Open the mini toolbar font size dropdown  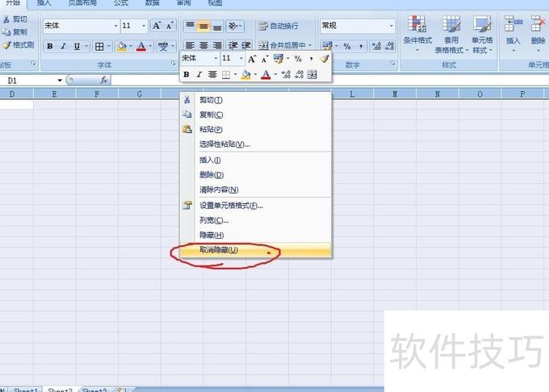241,58
